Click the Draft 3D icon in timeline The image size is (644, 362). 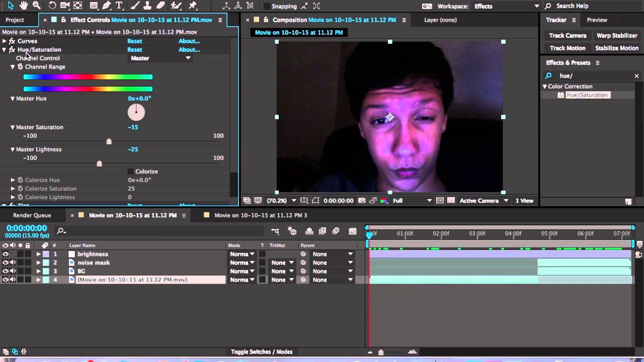(x=292, y=231)
